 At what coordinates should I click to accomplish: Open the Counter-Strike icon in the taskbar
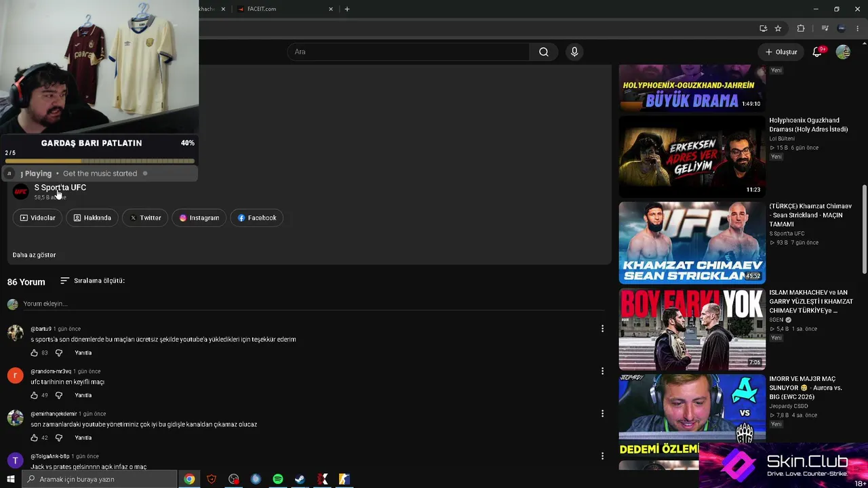click(x=344, y=479)
